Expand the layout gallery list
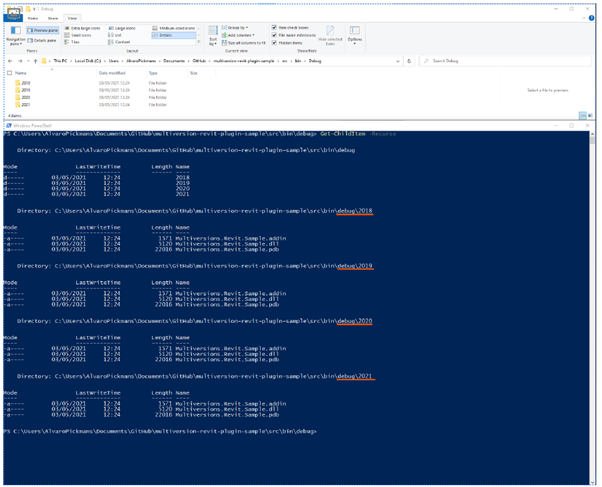 coord(199,42)
